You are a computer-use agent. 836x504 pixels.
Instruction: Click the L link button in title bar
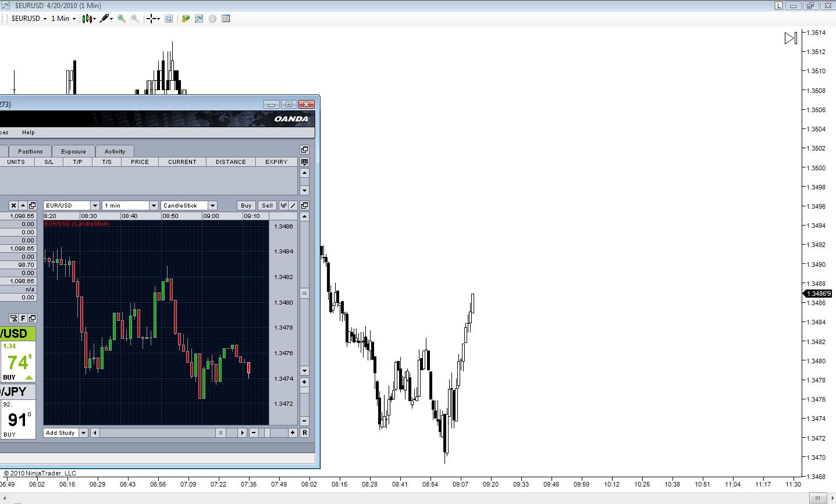(x=778, y=6)
